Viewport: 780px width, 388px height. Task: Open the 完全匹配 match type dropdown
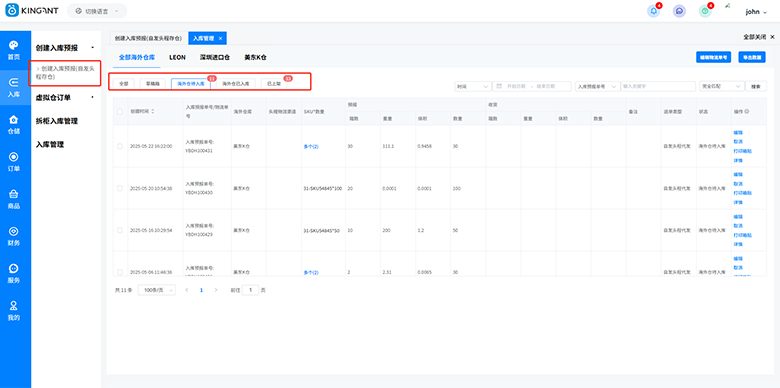click(721, 86)
